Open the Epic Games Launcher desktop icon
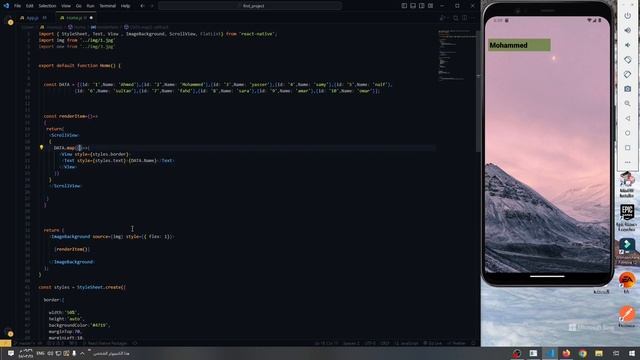 click(627, 218)
